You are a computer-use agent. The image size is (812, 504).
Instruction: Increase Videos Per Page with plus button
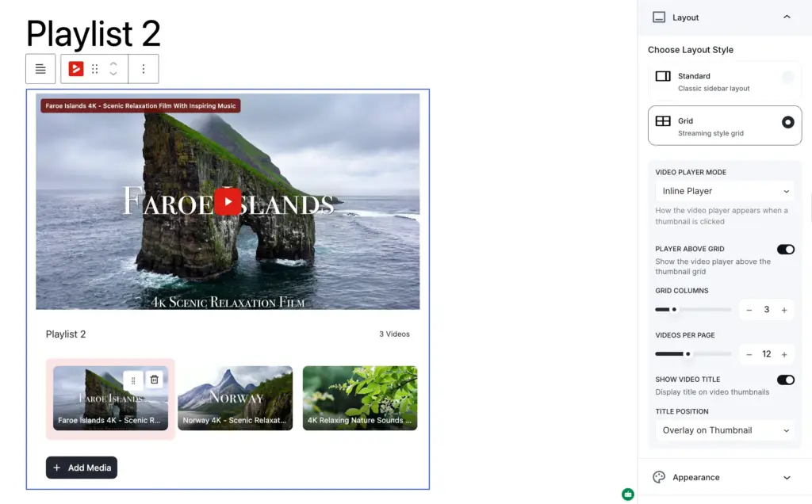pyautogui.click(x=784, y=354)
